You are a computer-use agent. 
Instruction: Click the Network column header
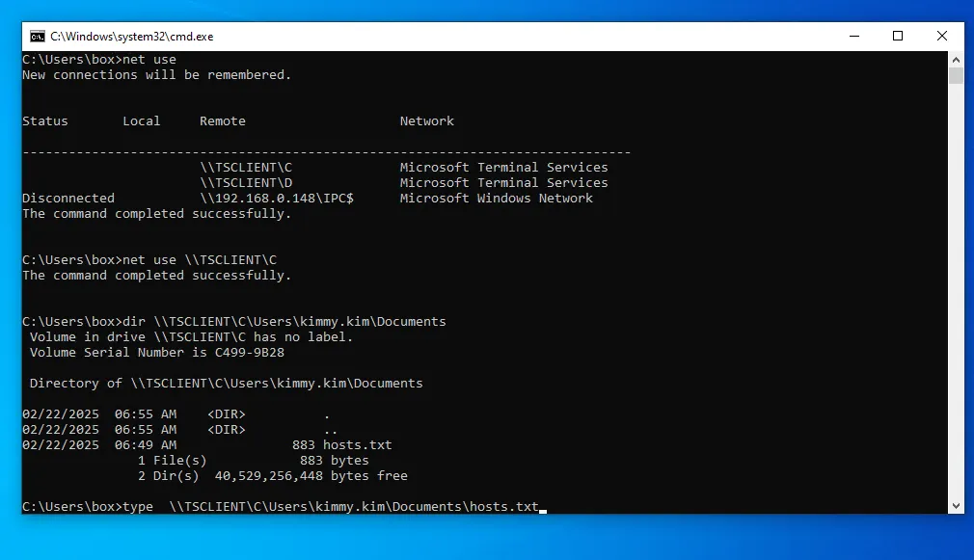coord(426,120)
